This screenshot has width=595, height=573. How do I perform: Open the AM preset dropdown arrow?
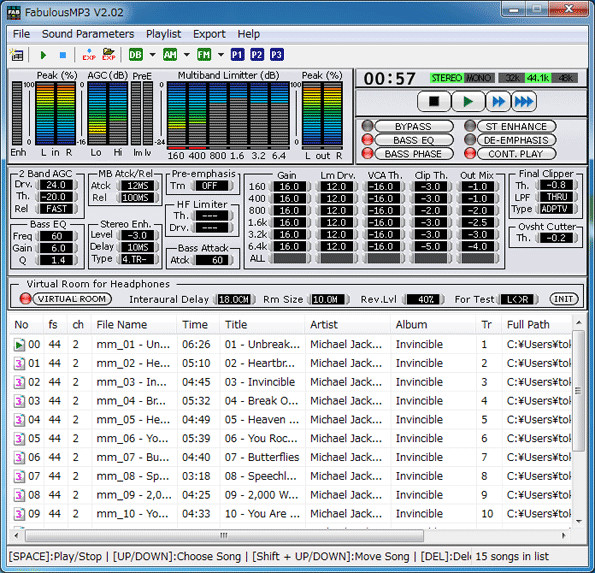point(187,55)
